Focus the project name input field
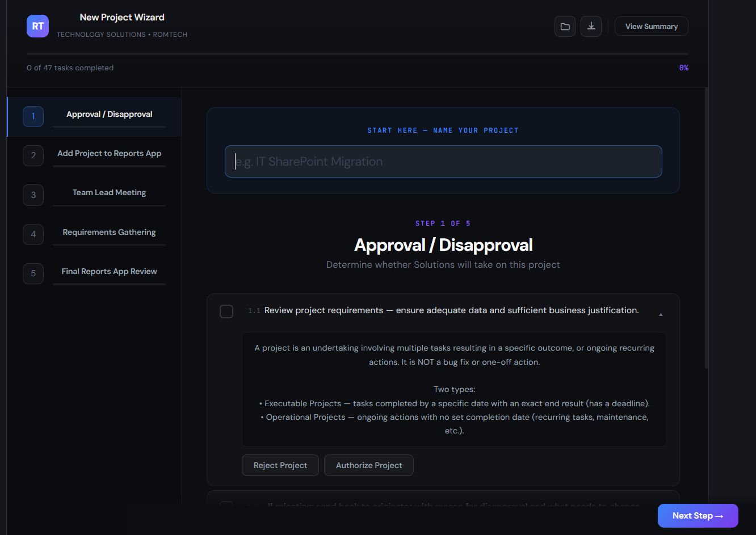756x535 pixels. tap(443, 162)
